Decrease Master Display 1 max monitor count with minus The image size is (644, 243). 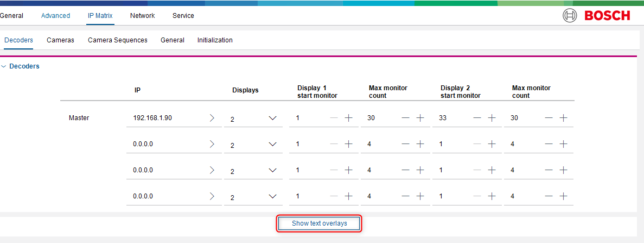click(405, 118)
